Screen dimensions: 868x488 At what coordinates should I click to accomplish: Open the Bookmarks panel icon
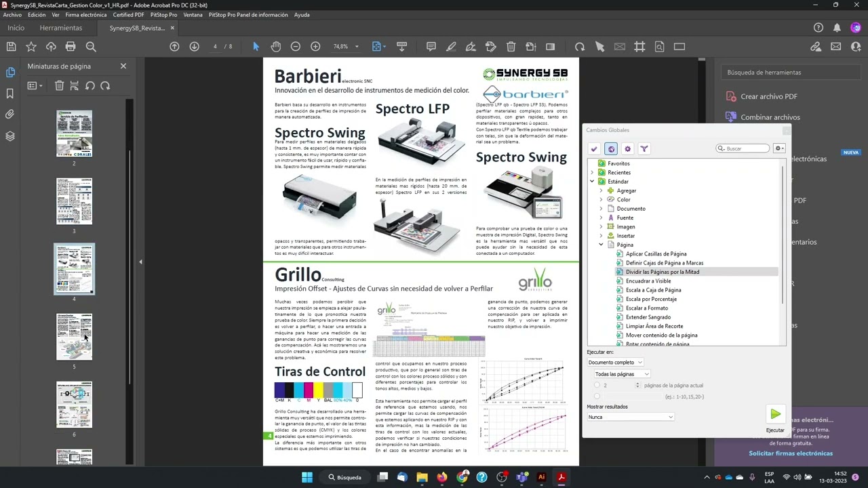tap(10, 94)
